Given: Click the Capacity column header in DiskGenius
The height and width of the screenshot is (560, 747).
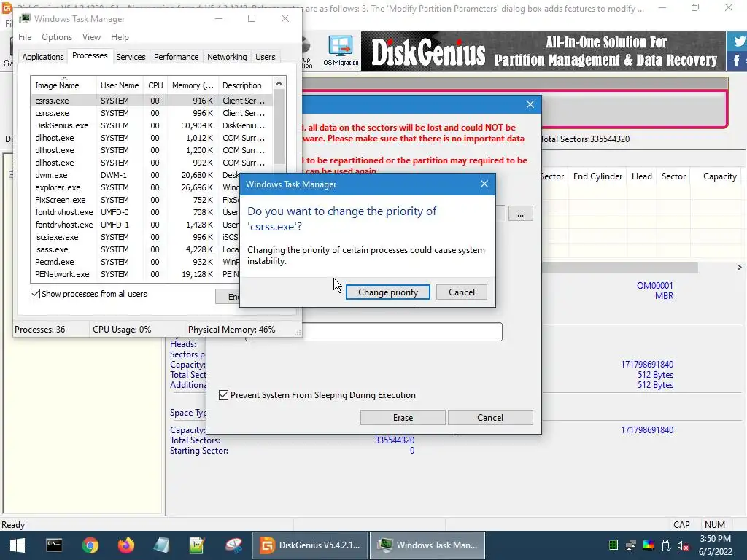Looking at the screenshot, I should [x=719, y=176].
